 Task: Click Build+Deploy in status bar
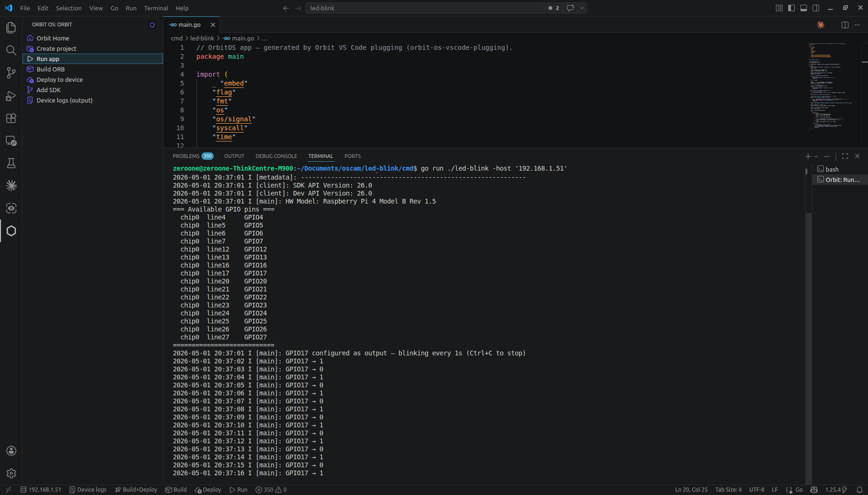click(136, 490)
